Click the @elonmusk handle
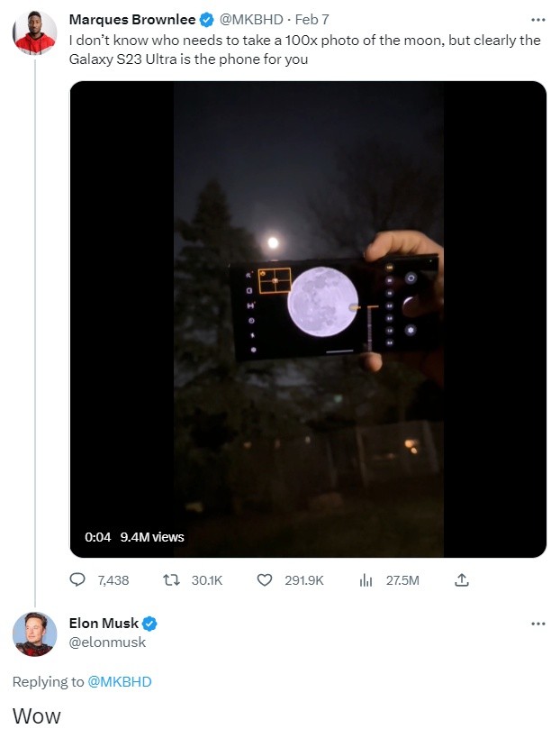The width and height of the screenshot is (560, 738). (107, 642)
